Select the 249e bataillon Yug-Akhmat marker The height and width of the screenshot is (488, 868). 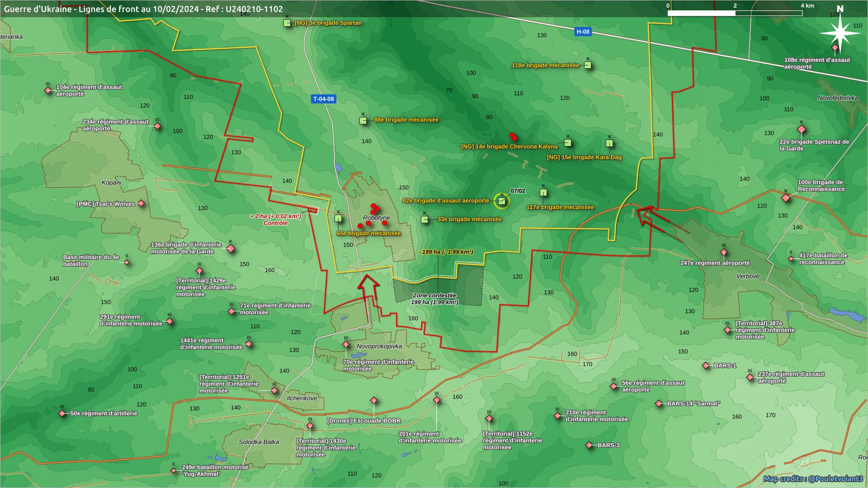(x=174, y=470)
